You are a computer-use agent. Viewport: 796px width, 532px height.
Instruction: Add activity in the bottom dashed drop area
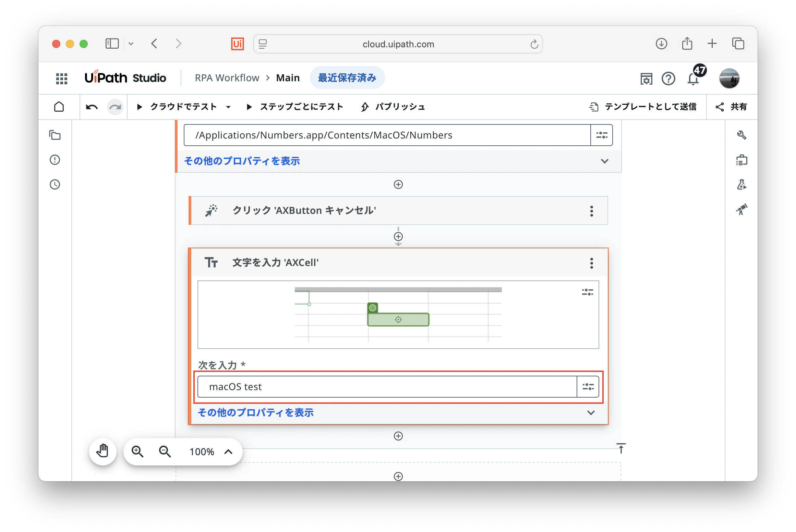[x=398, y=476]
